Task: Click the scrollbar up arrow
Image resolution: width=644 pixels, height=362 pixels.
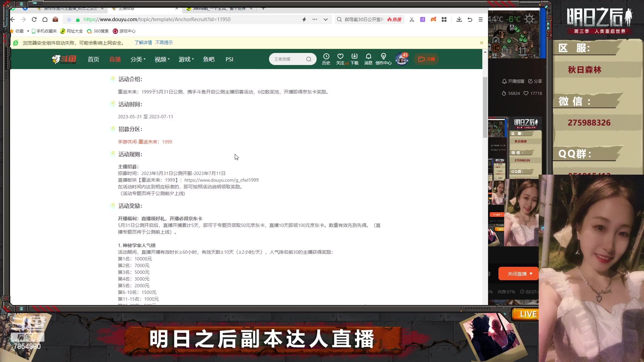Action: pyautogui.click(x=485, y=52)
